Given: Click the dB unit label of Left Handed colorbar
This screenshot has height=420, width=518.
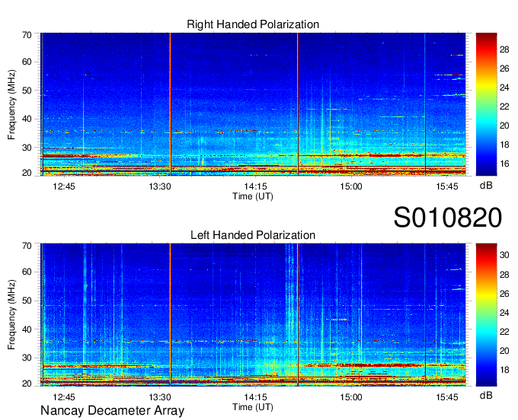Looking at the screenshot, I should tap(486, 395).
